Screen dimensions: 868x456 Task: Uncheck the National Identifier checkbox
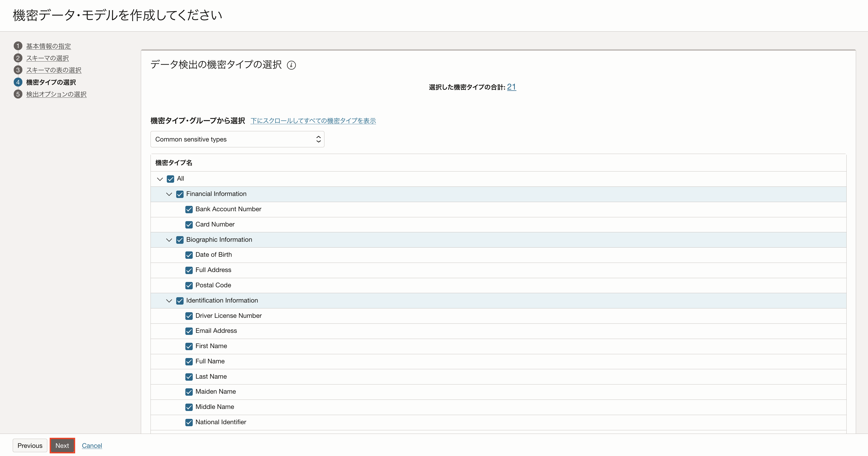pos(189,422)
